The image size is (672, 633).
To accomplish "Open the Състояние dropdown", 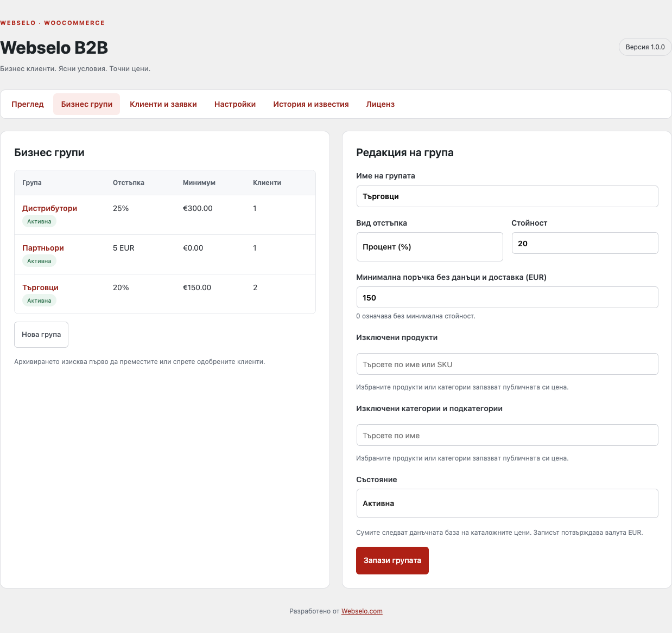I will pyautogui.click(x=507, y=503).
